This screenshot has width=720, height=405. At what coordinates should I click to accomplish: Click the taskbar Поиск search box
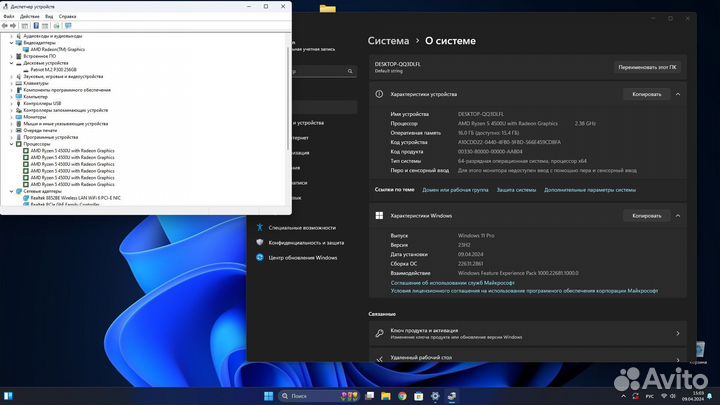point(319,396)
